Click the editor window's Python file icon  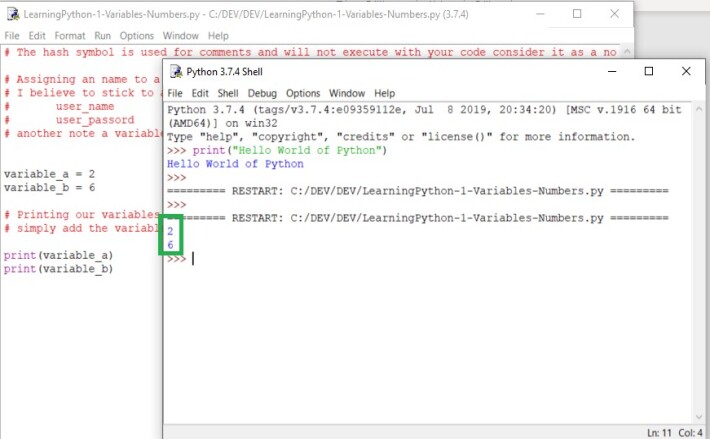(x=13, y=14)
